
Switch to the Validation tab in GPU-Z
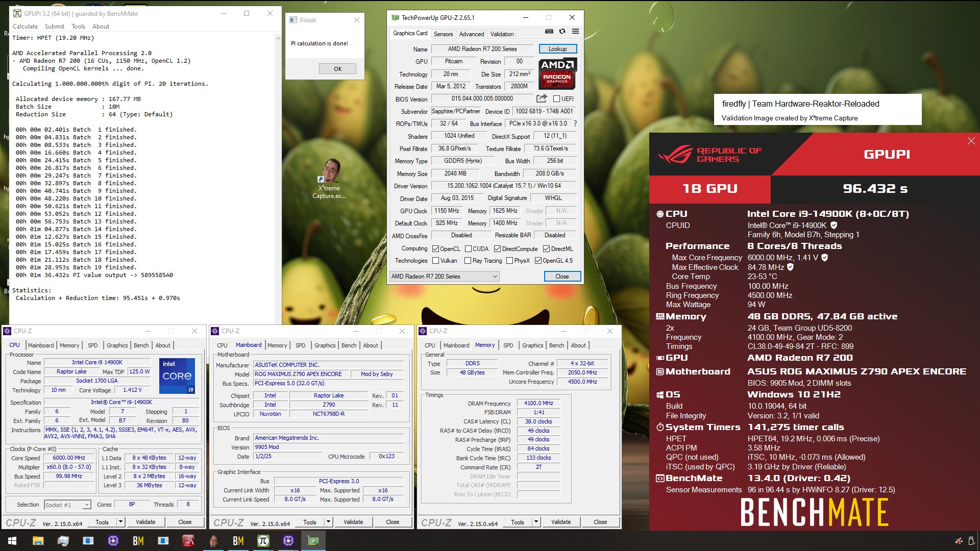click(502, 34)
